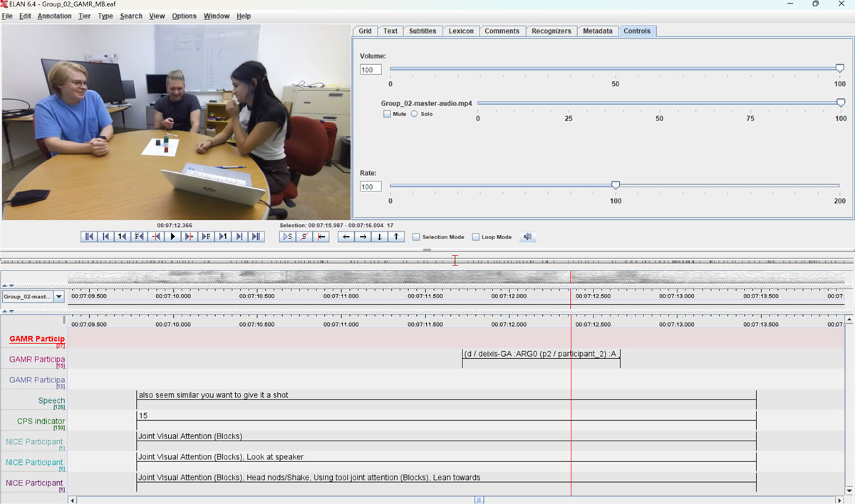Open the Annotation menu
Viewport: 855px width, 504px height.
(x=54, y=16)
